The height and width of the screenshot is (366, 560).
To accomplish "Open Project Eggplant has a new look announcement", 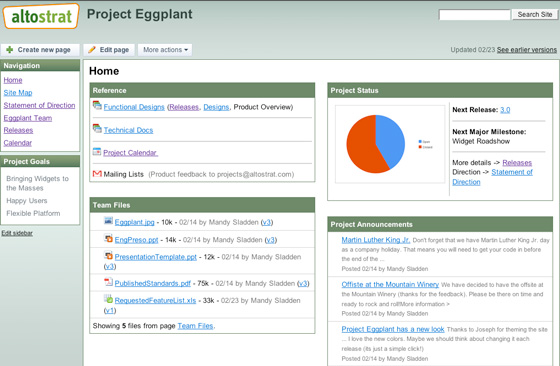I will tap(393, 329).
